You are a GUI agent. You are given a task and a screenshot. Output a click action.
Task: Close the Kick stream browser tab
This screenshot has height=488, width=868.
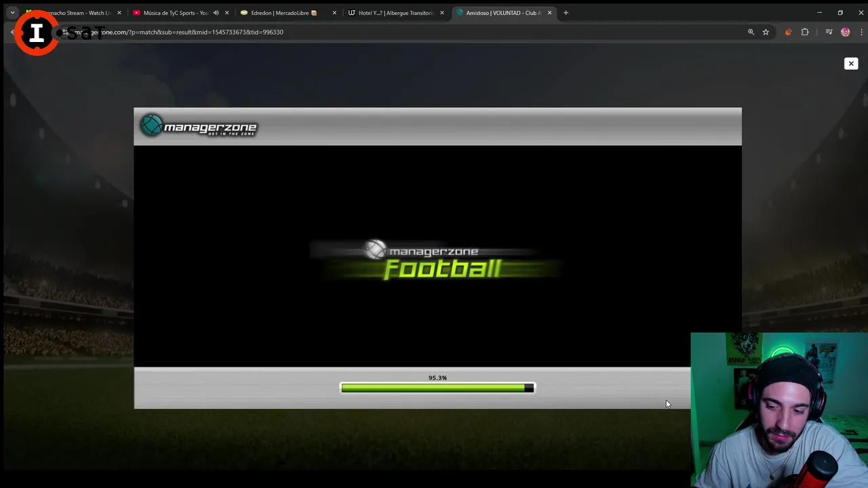[x=119, y=13]
